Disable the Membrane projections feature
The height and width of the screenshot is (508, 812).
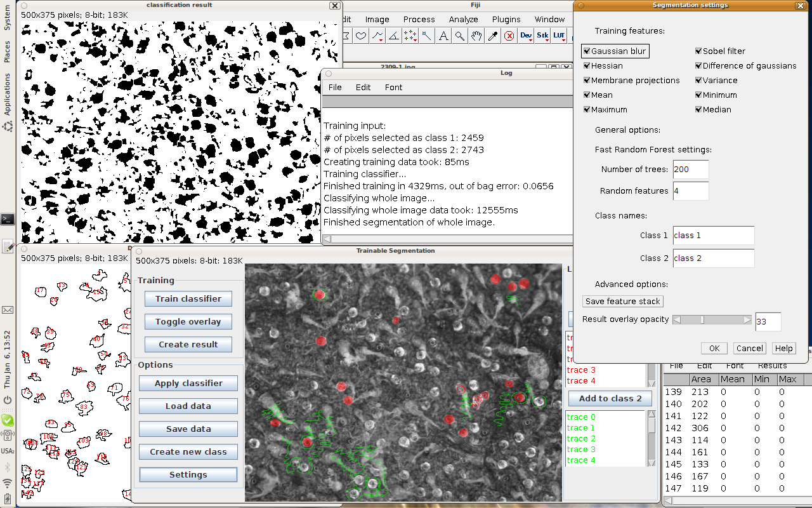[x=587, y=81]
